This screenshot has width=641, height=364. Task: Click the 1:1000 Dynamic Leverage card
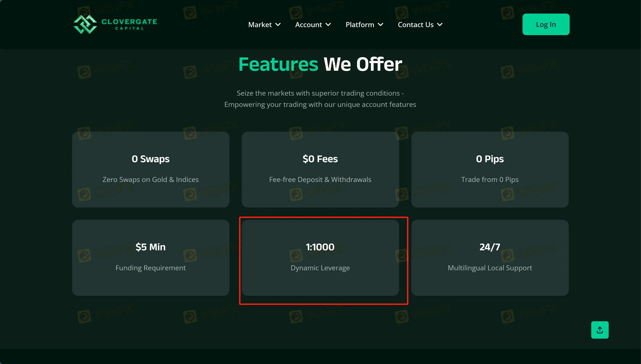pos(320,257)
